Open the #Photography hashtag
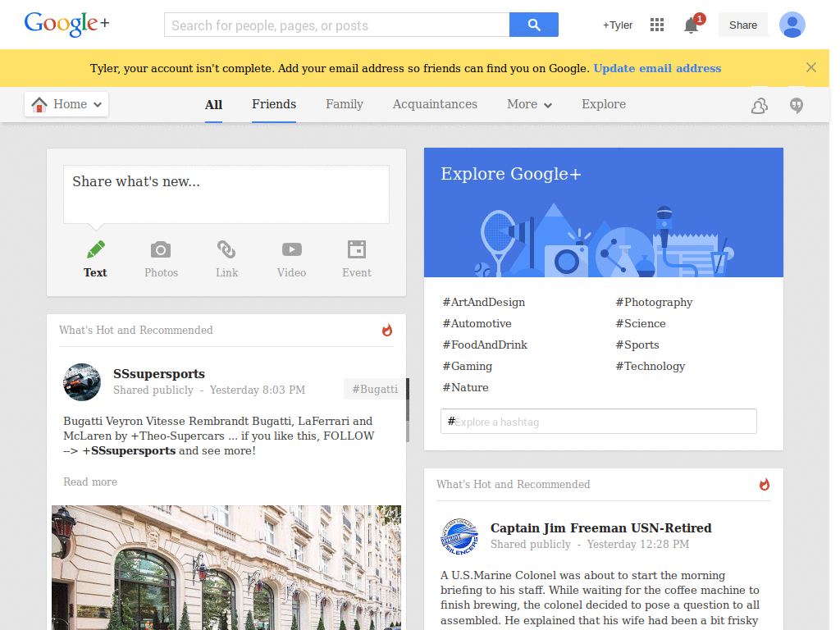The width and height of the screenshot is (840, 630). tap(654, 302)
